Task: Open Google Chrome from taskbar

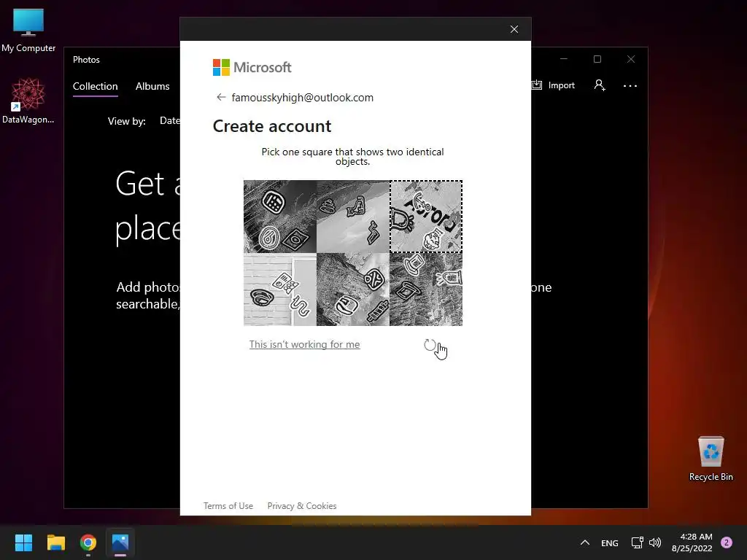Action: (x=88, y=542)
